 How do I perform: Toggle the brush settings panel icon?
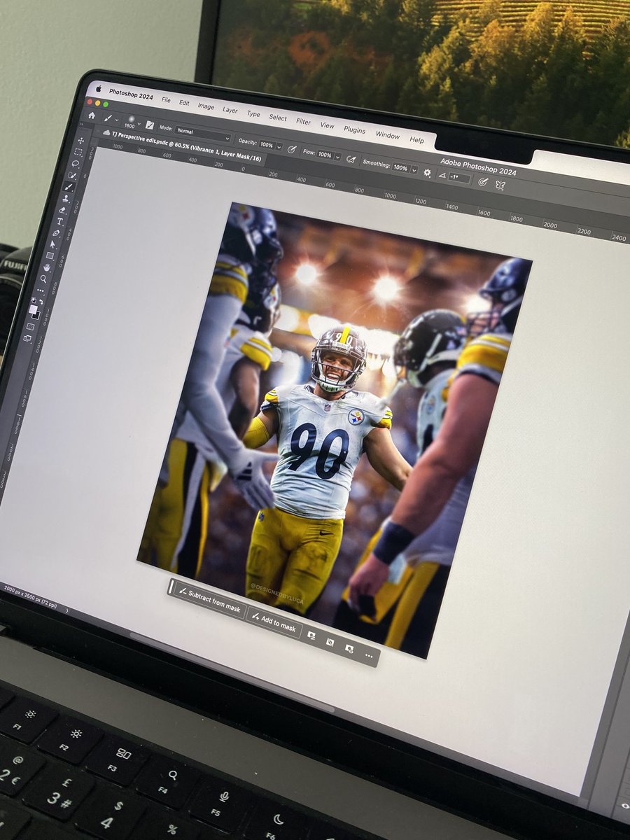pyautogui.click(x=149, y=125)
